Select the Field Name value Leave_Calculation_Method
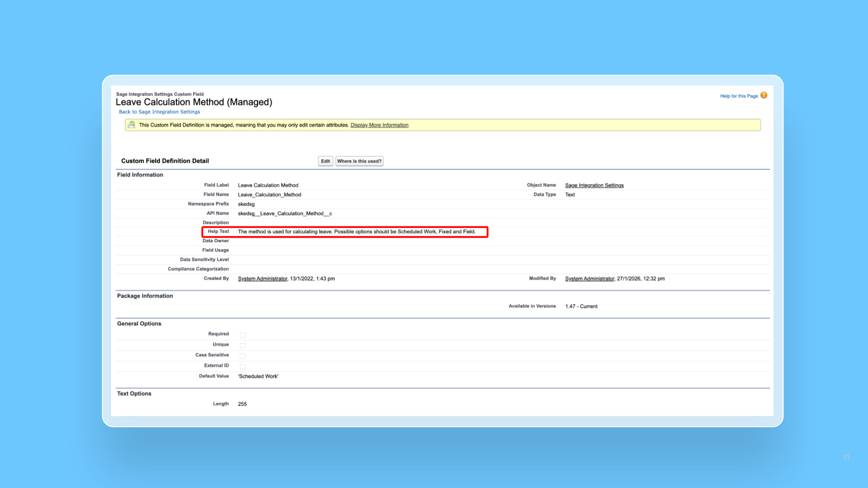The height and width of the screenshot is (488, 868). click(x=269, y=195)
